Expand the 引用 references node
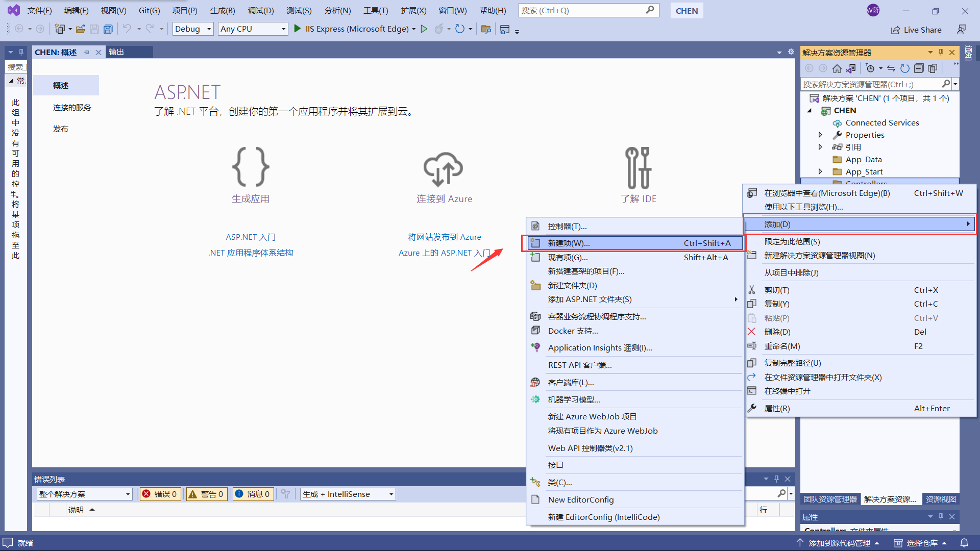This screenshot has height=551, width=980. pos(820,147)
